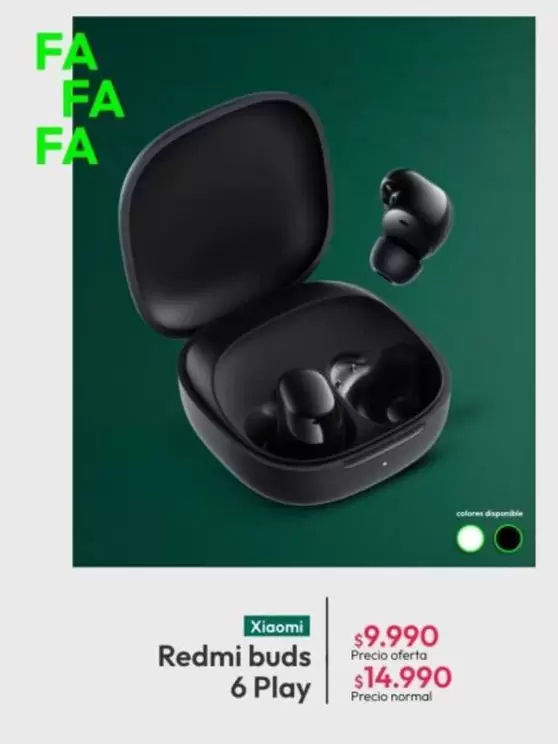The width and height of the screenshot is (558, 744).
Task: Click the top FA logo text
Action: pyautogui.click(x=66, y=52)
